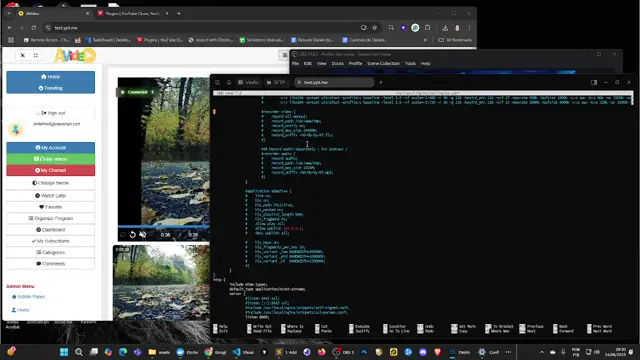Open the green My videos button
Screen dimensions: 640x360
tap(51, 159)
